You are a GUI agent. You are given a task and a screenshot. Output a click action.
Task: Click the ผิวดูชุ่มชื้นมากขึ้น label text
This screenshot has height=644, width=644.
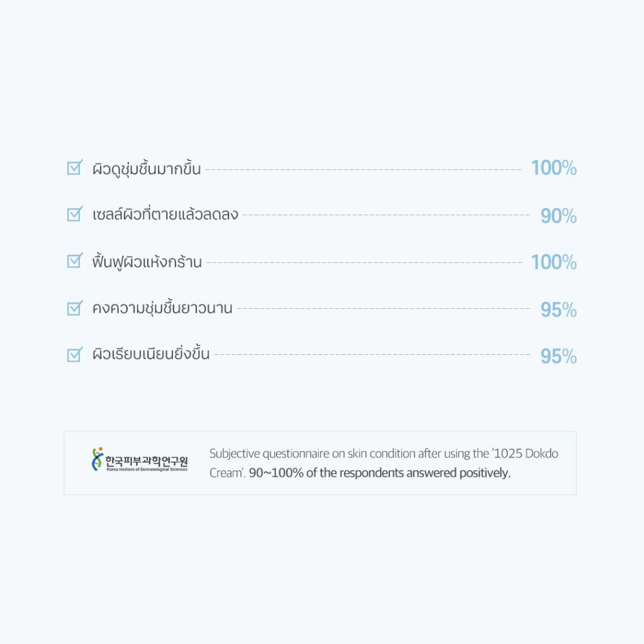tap(147, 169)
